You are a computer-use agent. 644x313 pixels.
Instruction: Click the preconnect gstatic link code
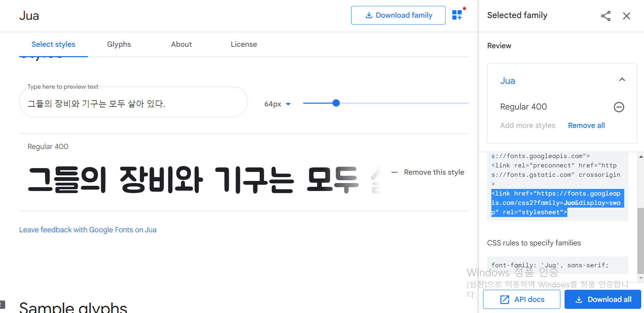[556, 175]
